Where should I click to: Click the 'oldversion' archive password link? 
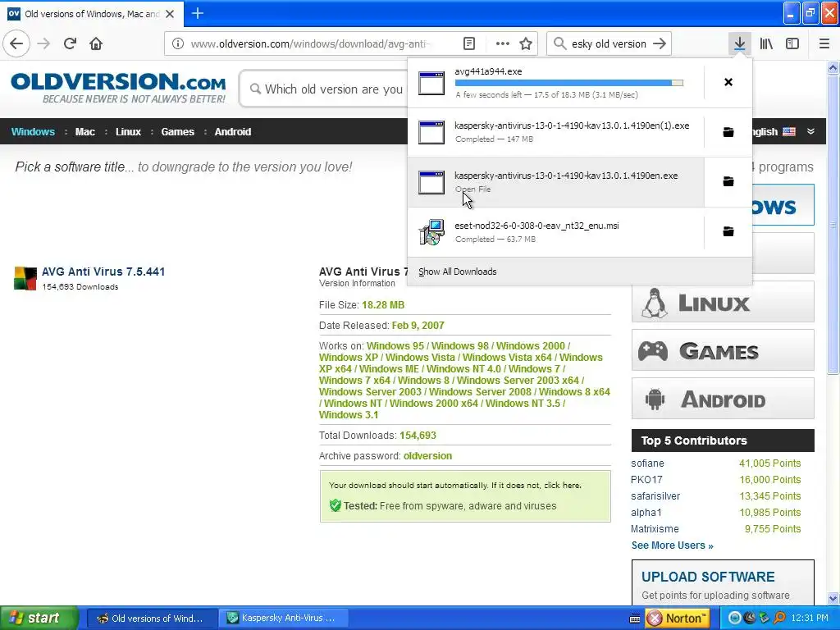[x=427, y=456]
